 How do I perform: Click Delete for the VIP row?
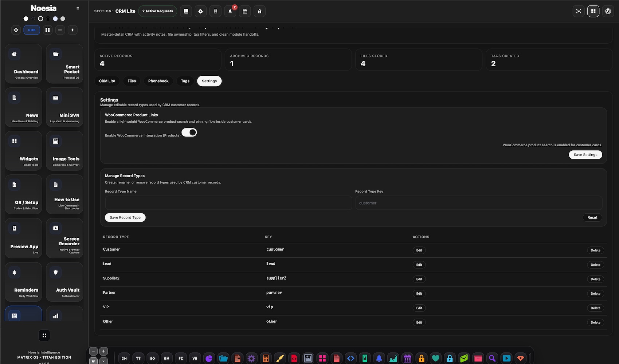point(596,308)
